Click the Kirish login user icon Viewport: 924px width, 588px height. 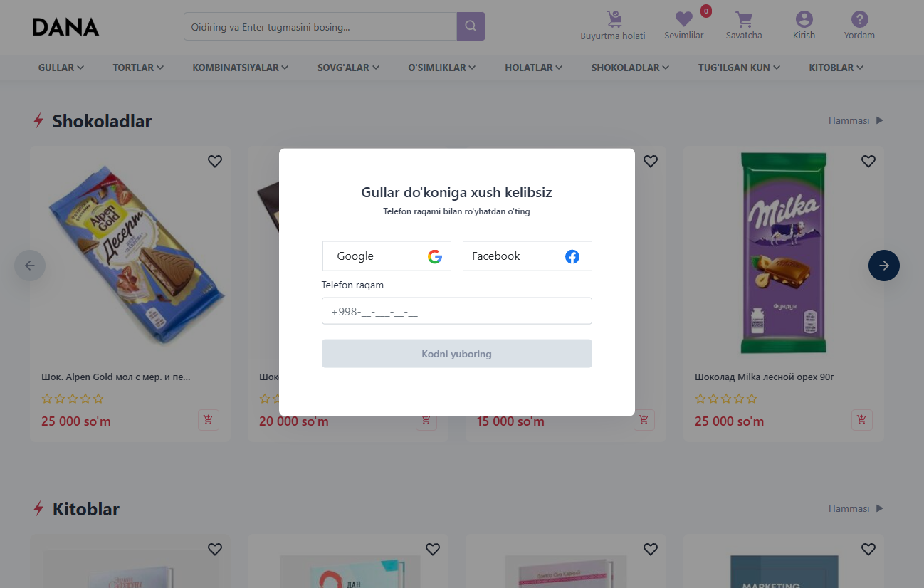coord(804,21)
